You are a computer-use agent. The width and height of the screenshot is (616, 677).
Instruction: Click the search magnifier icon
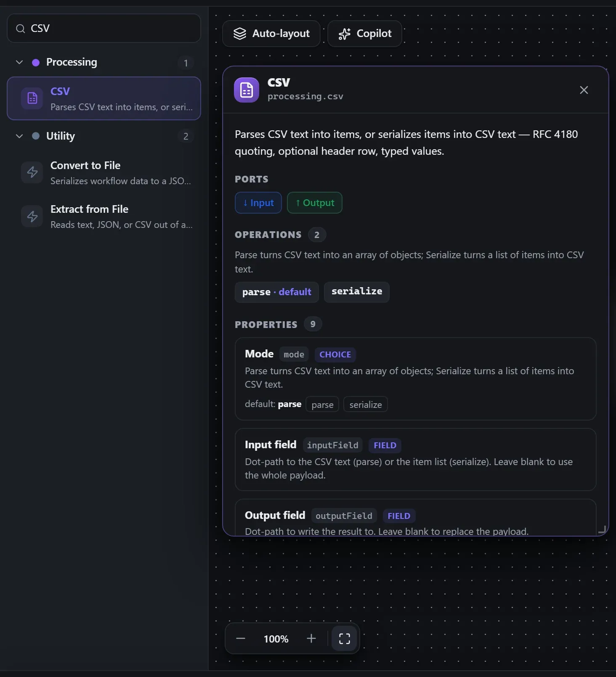[20, 29]
